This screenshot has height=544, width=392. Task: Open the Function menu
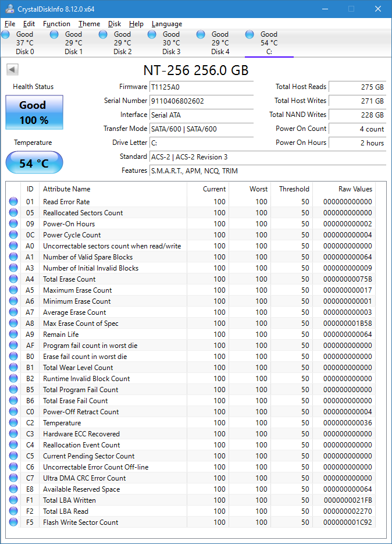(x=56, y=24)
